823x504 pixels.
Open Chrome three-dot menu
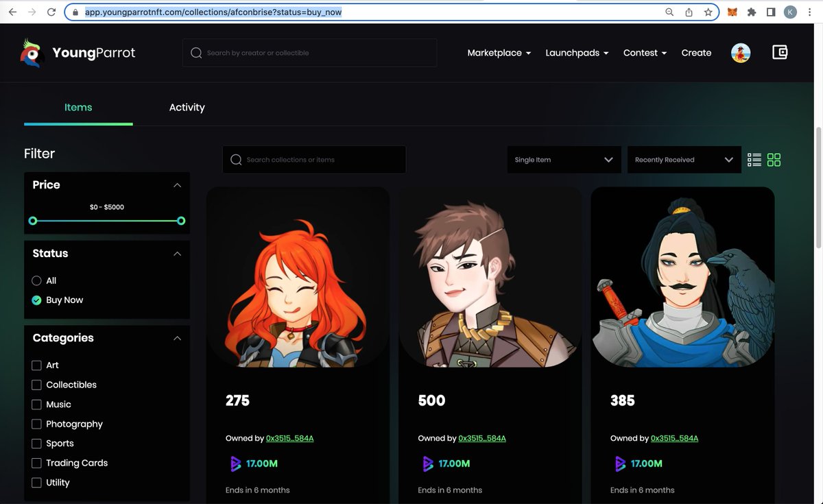tap(810, 12)
